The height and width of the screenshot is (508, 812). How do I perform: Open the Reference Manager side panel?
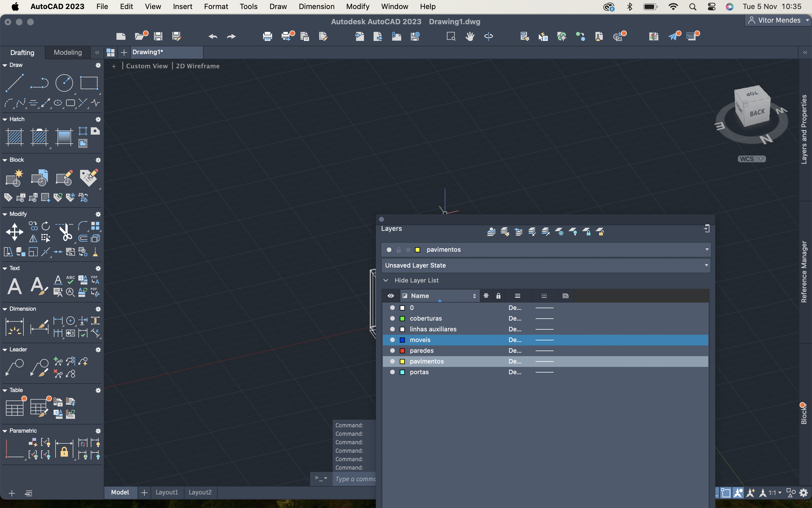[804, 271]
